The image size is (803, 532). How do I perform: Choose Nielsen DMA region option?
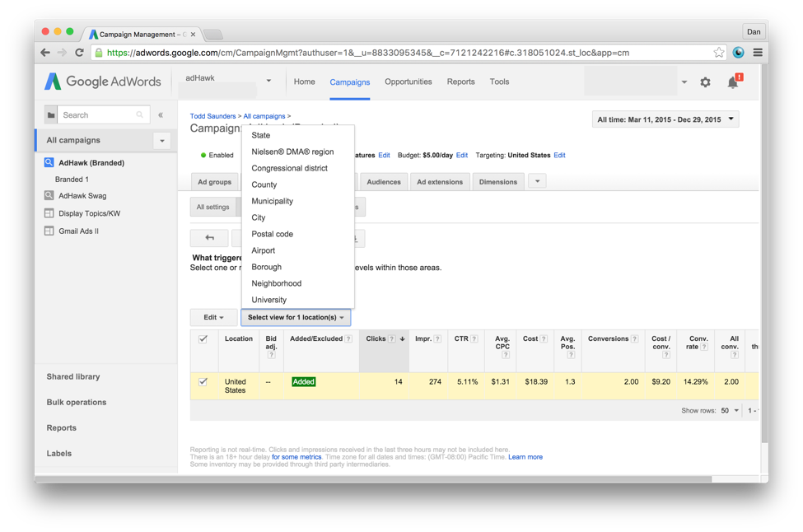pyautogui.click(x=297, y=152)
